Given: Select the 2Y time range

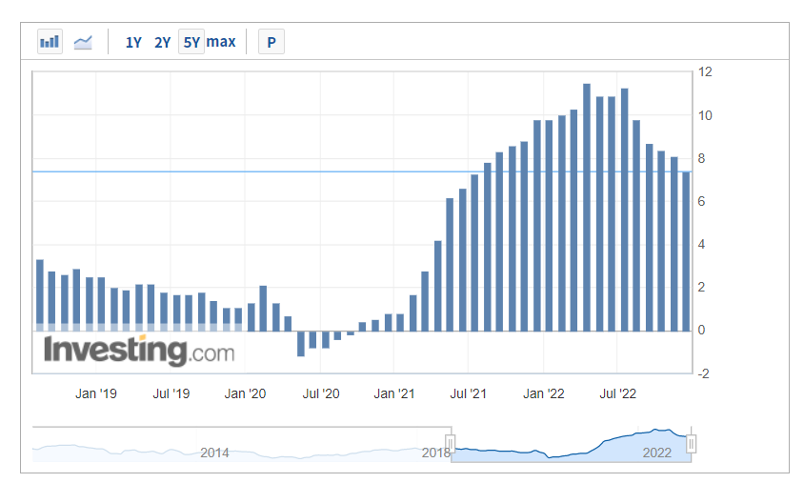Looking at the screenshot, I should pyautogui.click(x=162, y=42).
